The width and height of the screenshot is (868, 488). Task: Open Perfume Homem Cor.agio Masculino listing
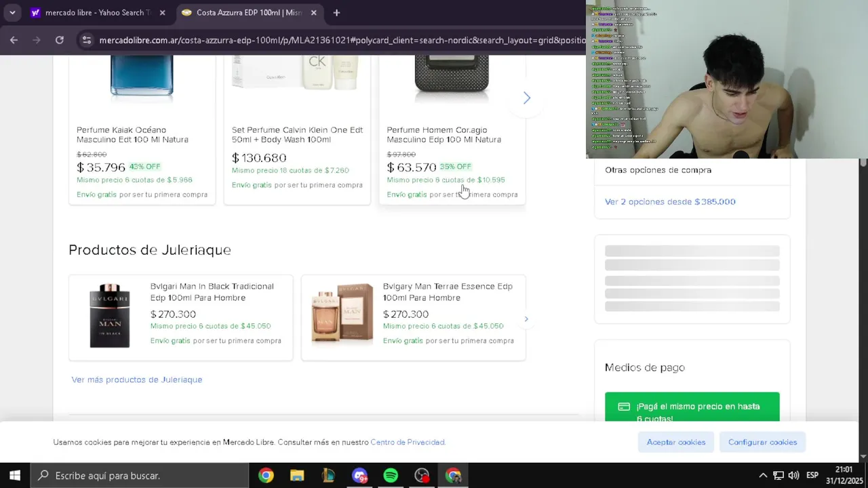coord(443,135)
